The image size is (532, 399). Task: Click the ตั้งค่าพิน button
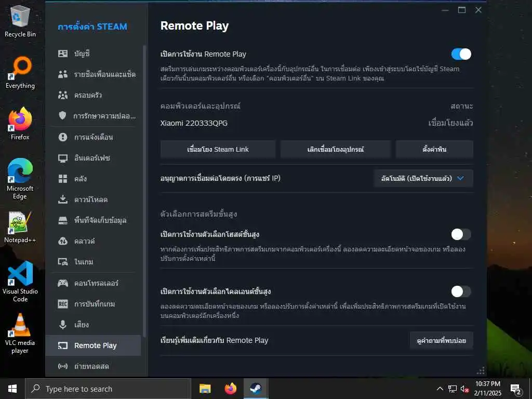[434, 149]
